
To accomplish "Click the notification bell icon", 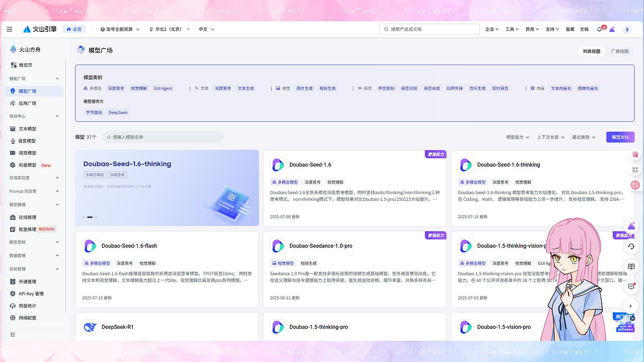I will point(599,29).
